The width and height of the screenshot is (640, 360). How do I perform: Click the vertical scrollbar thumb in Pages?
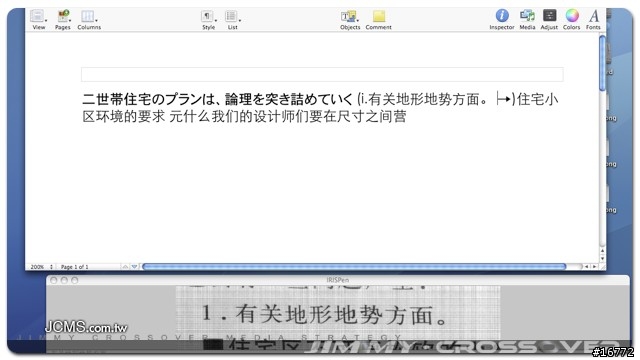pyautogui.click(x=602, y=63)
